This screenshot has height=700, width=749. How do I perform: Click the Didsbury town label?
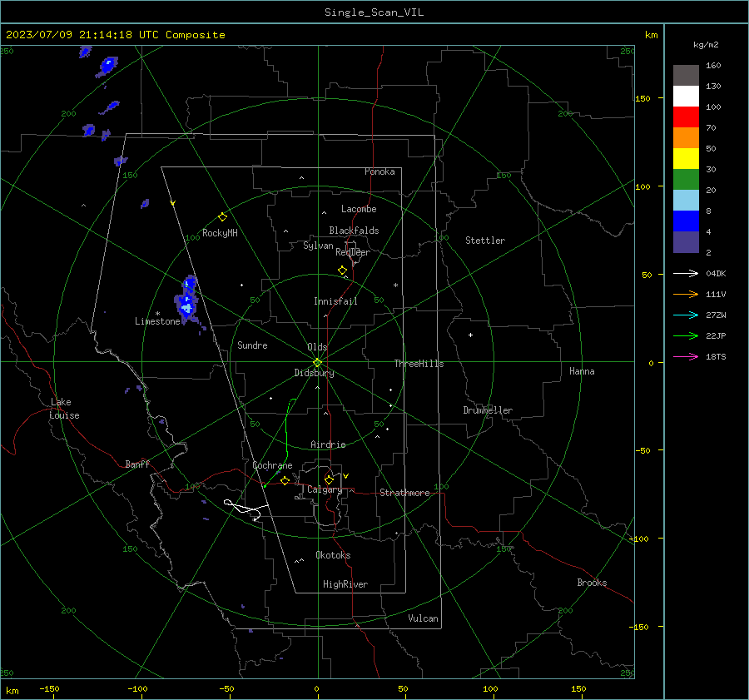point(314,373)
